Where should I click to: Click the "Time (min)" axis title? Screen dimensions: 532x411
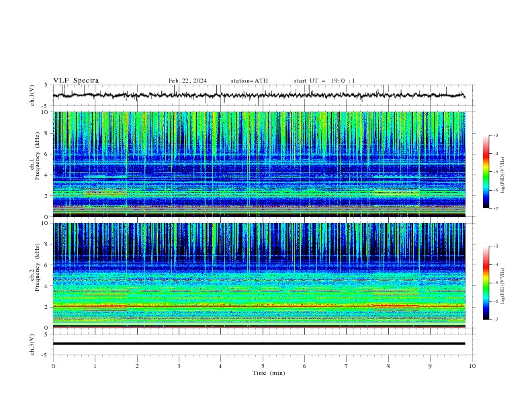click(x=269, y=373)
